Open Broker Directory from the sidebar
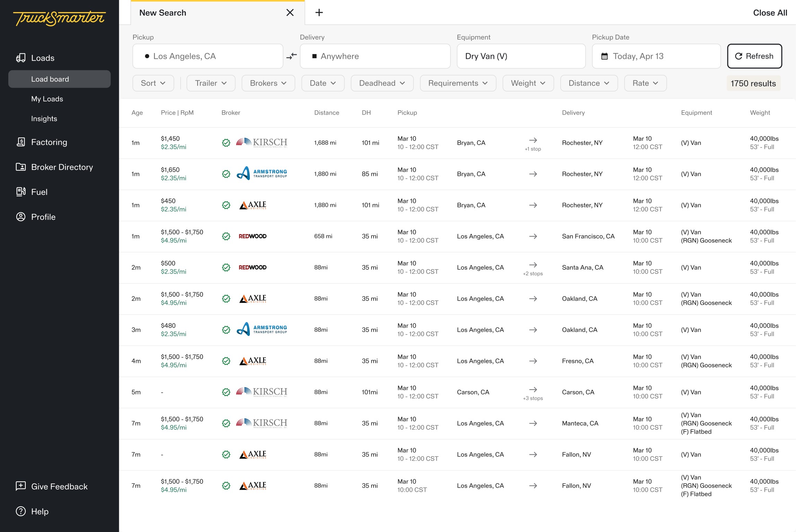This screenshot has height=532, width=796. (x=62, y=167)
